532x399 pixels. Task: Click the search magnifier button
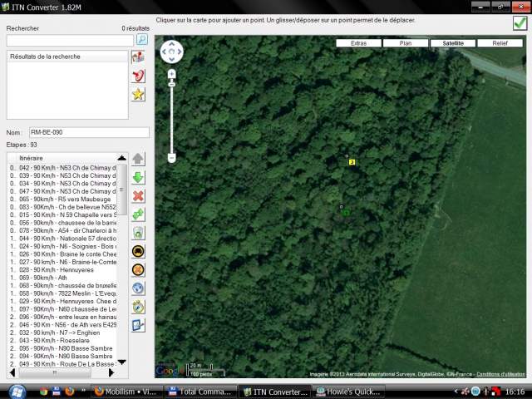point(142,39)
